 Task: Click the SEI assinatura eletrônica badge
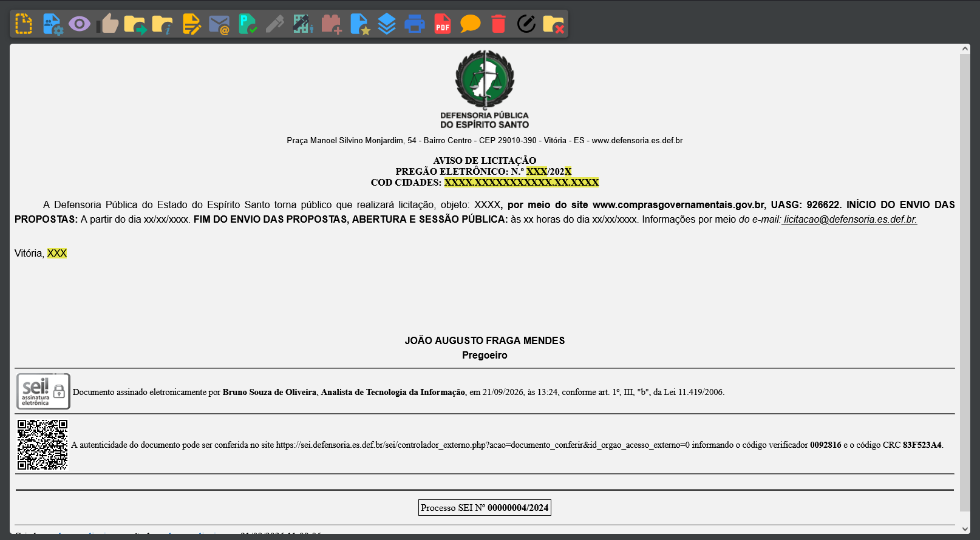click(x=43, y=391)
